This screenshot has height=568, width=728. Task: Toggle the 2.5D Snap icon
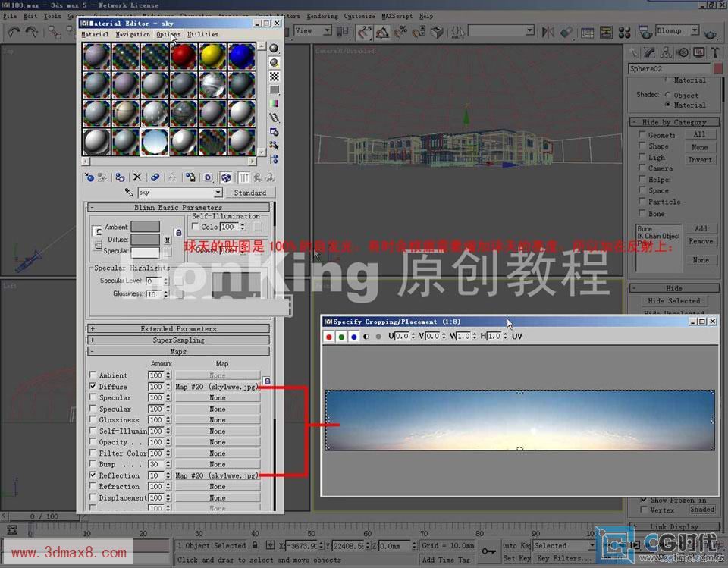point(365,32)
